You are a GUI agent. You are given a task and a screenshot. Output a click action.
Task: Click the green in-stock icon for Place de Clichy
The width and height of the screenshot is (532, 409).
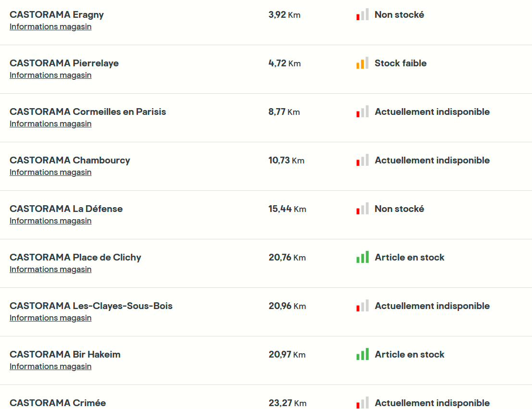point(362,258)
